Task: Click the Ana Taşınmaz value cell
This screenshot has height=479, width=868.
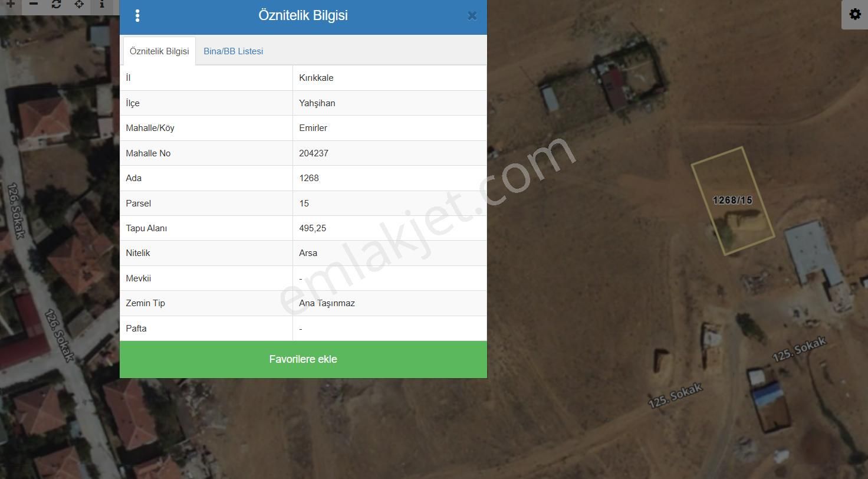Action: (x=390, y=303)
